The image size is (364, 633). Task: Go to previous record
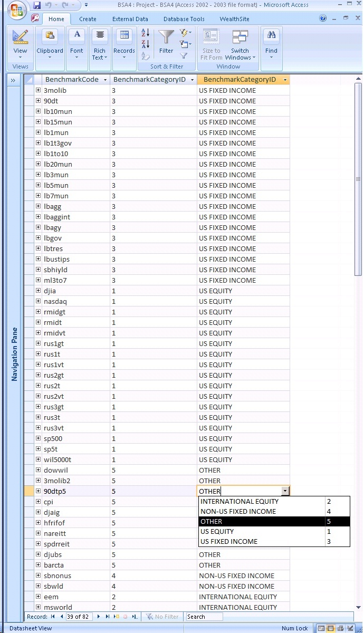(x=62, y=617)
